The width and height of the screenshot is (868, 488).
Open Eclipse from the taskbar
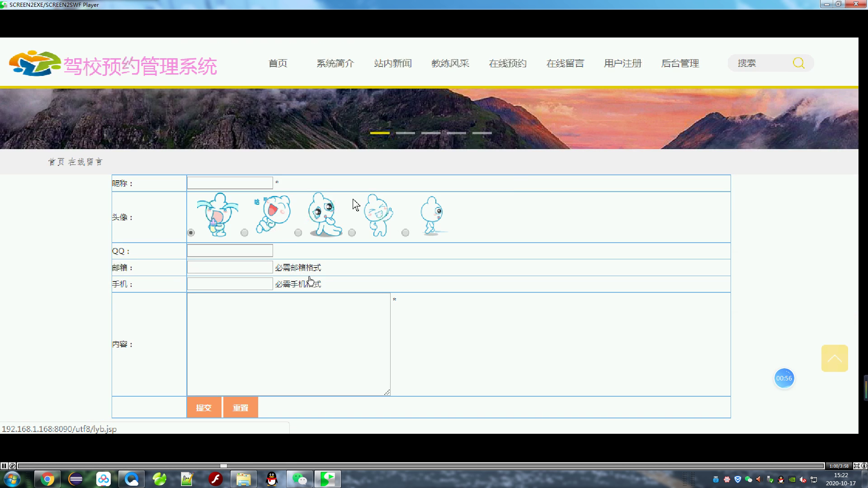[75, 479]
